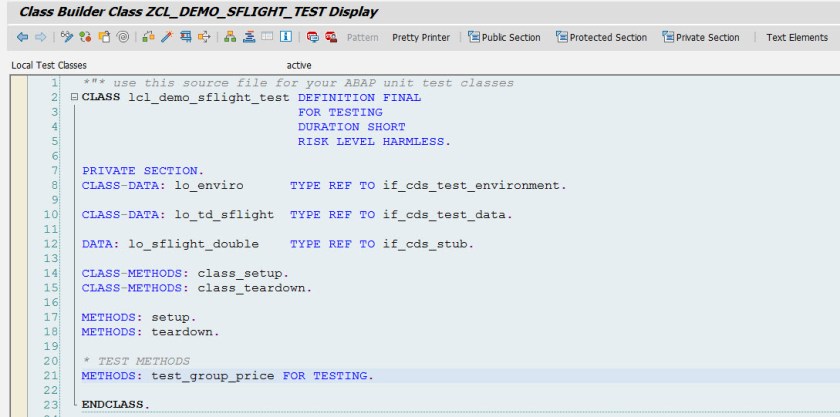Click the 'Local Test Classes' label
840x417 pixels.
pos(49,65)
